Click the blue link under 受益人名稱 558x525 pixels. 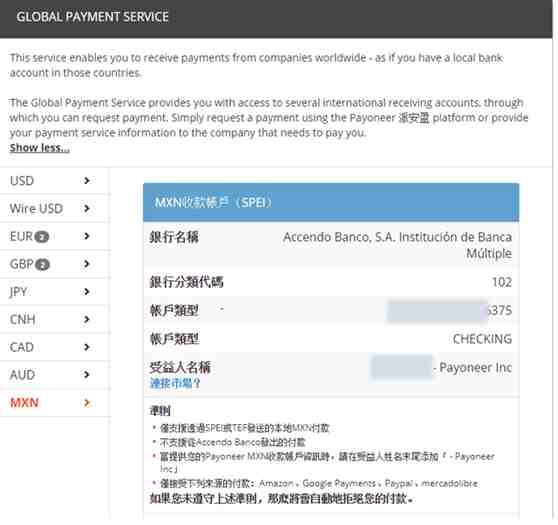point(175,383)
